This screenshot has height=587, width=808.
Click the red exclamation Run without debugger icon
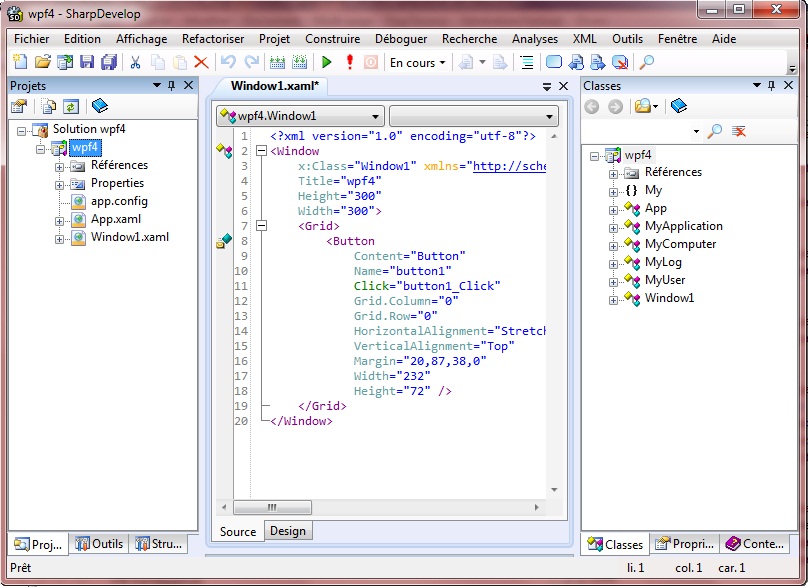[x=349, y=62]
